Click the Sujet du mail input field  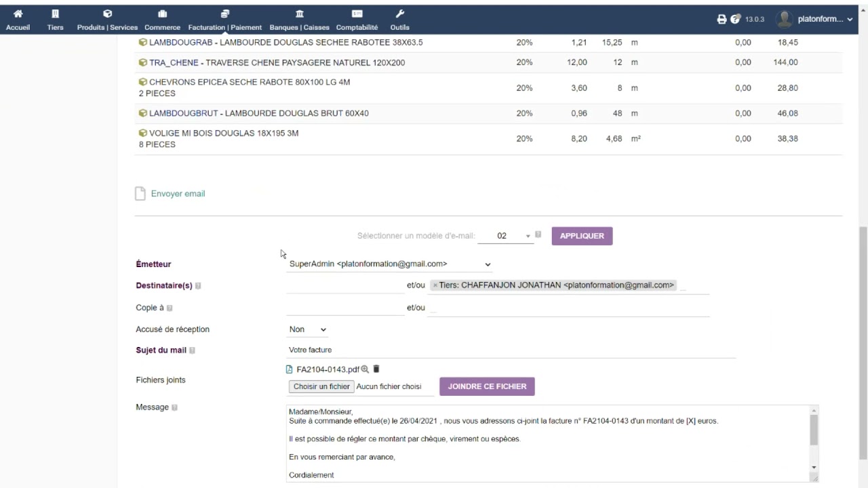[511, 350]
